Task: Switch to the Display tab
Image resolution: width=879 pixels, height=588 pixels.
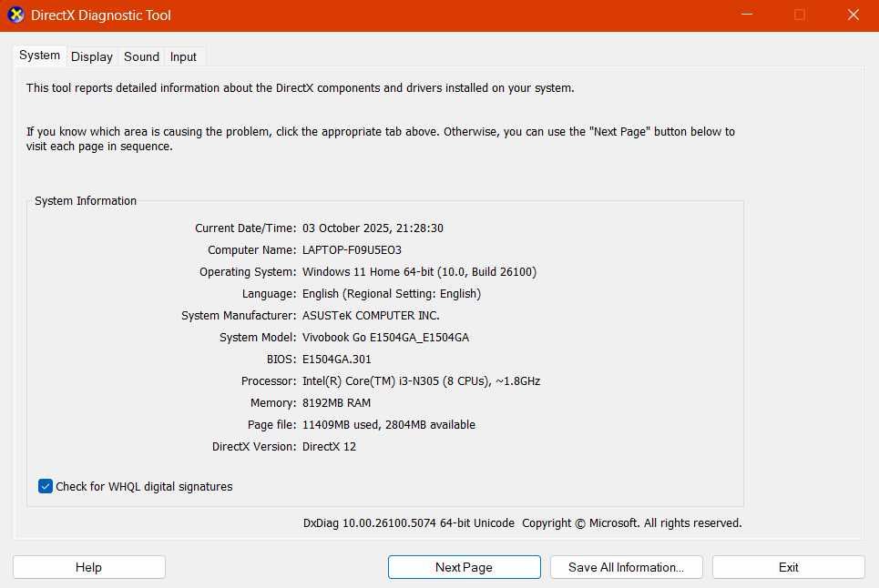Action: 91,56
